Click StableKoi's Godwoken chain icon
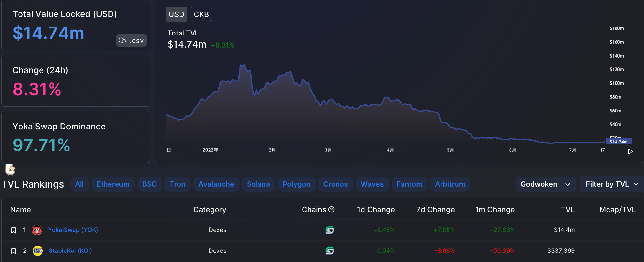The height and width of the screenshot is (262, 644). click(329, 251)
